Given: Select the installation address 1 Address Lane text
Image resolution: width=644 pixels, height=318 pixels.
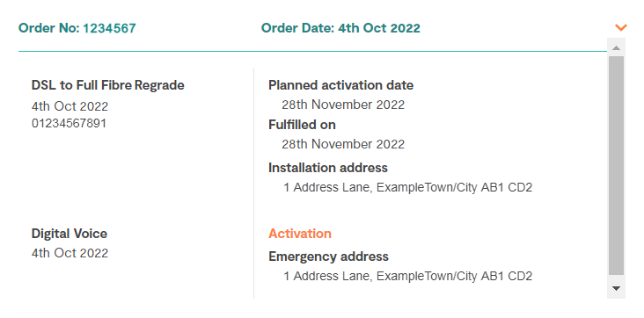Looking at the screenshot, I should [408, 187].
